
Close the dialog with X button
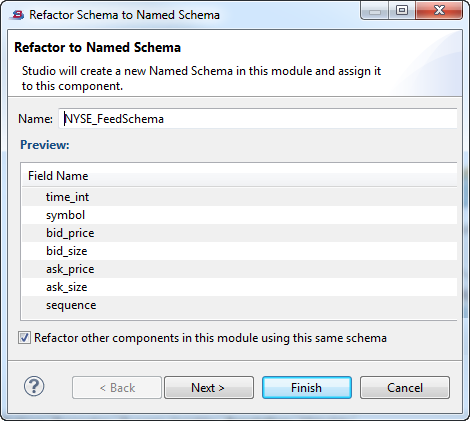point(439,11)
